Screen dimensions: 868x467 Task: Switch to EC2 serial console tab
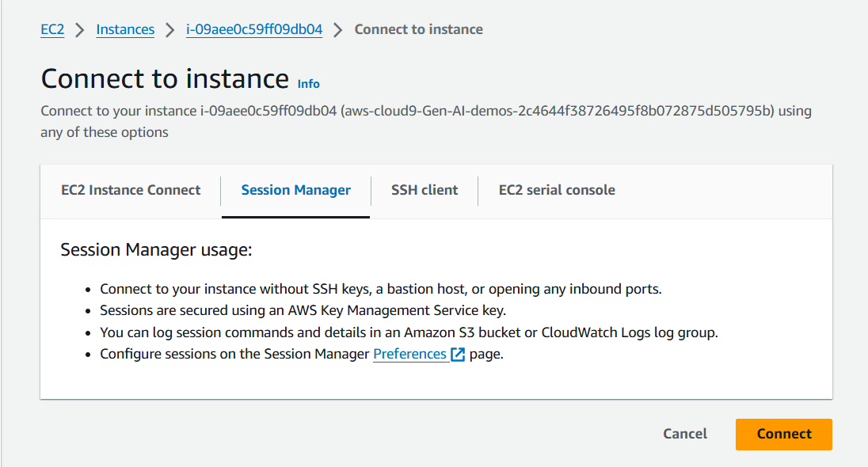point(557,190)
